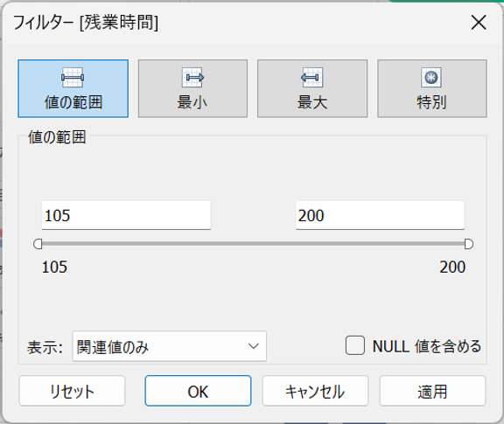Confirm the filter with OK
Viewport: 504px width, 424px height.
click(x=198, y=391)
